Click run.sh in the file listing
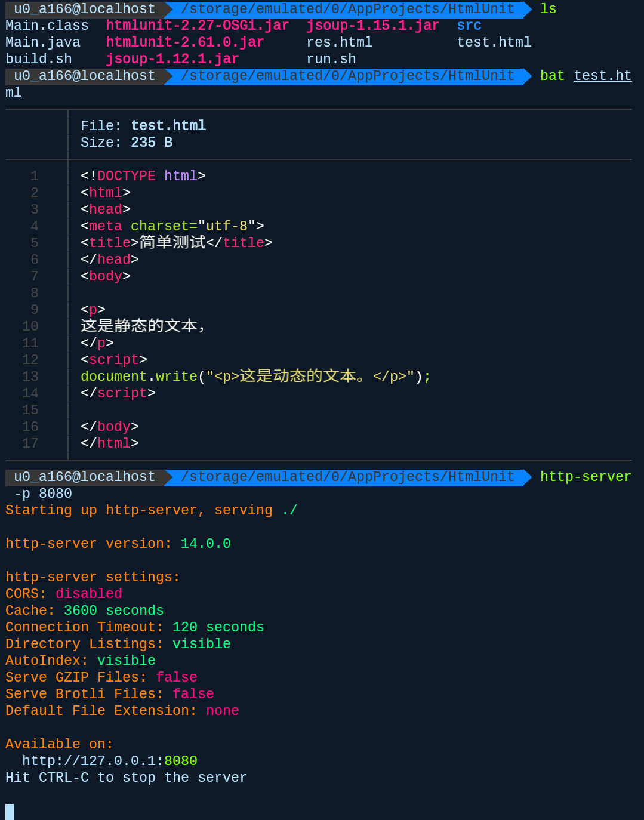 [x=331, y=59]
